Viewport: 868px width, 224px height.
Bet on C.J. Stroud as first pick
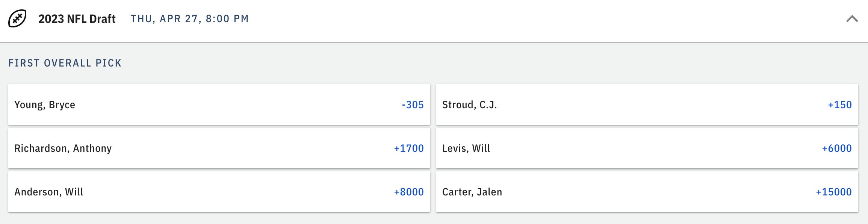coord(647,105)
